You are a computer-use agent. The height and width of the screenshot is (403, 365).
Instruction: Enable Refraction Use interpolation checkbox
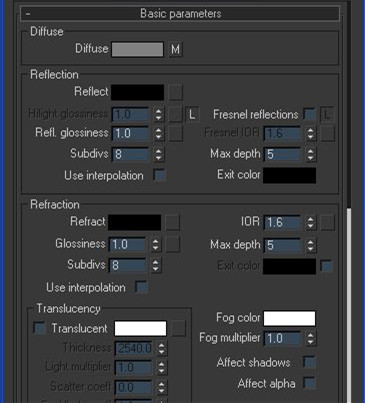coord(141,287)
